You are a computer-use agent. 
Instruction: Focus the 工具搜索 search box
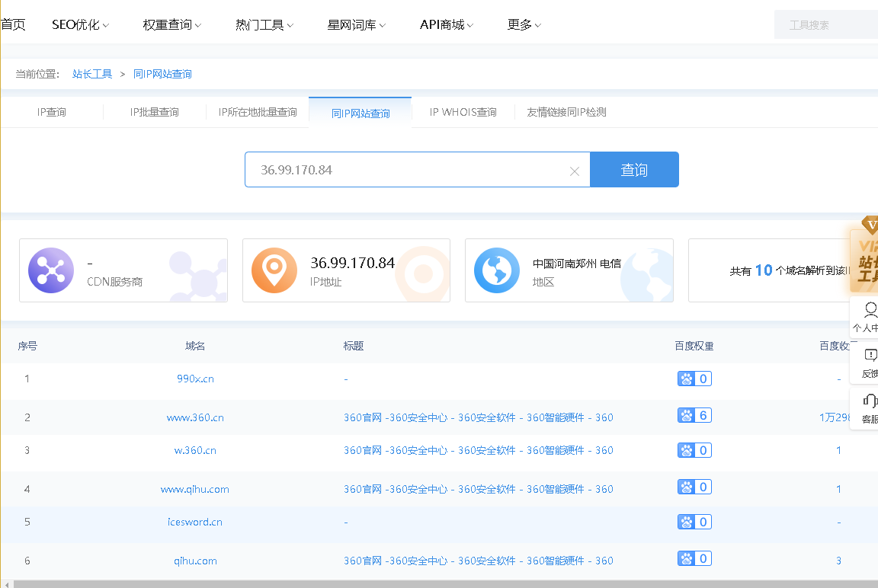[x=826, y=24]
